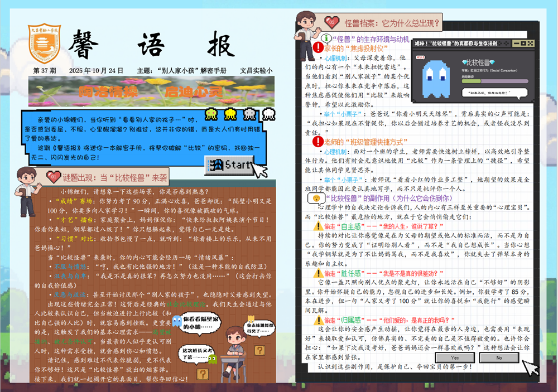Screen dimensions: 558x392
Task: Close the pixel monster card window
Action: click(530, 43)
